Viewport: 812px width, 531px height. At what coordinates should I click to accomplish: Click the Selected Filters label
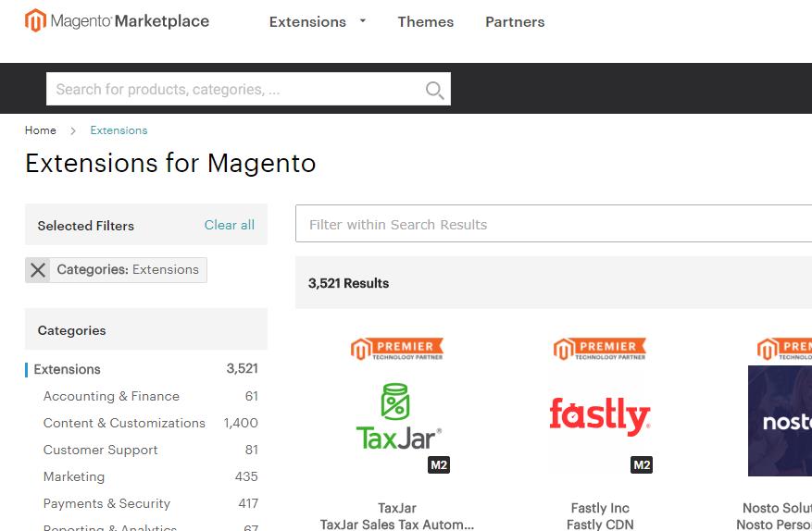[x=85, y=226]
